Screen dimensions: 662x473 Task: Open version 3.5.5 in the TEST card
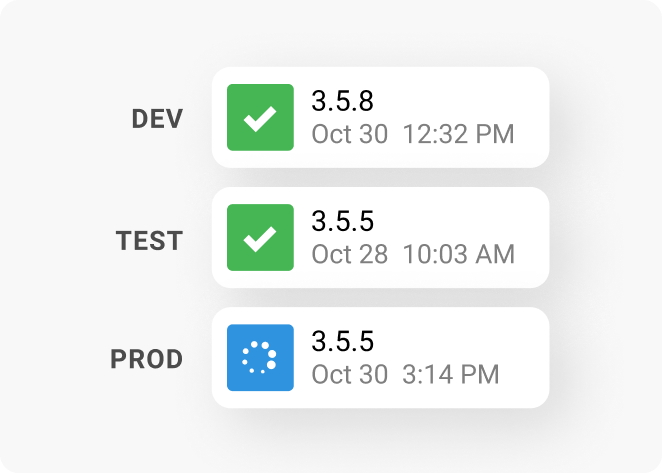[x=342, y=221]
